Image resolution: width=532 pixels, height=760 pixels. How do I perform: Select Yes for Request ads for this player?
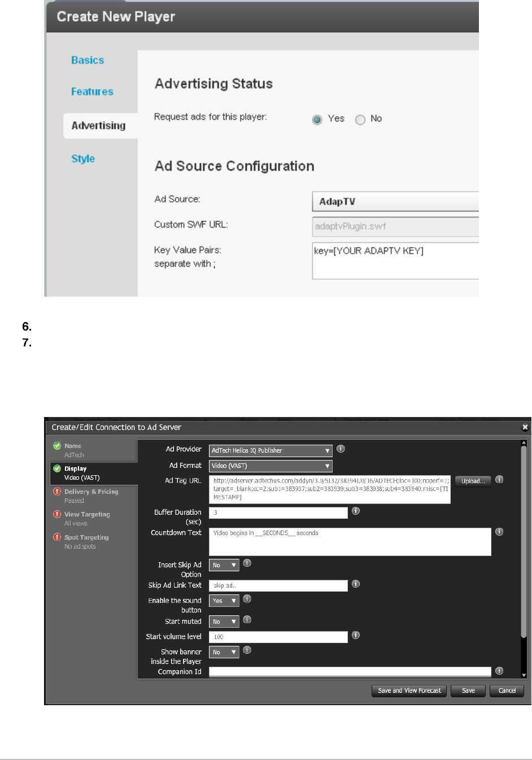pyautogui.click(x=317, y=119)
